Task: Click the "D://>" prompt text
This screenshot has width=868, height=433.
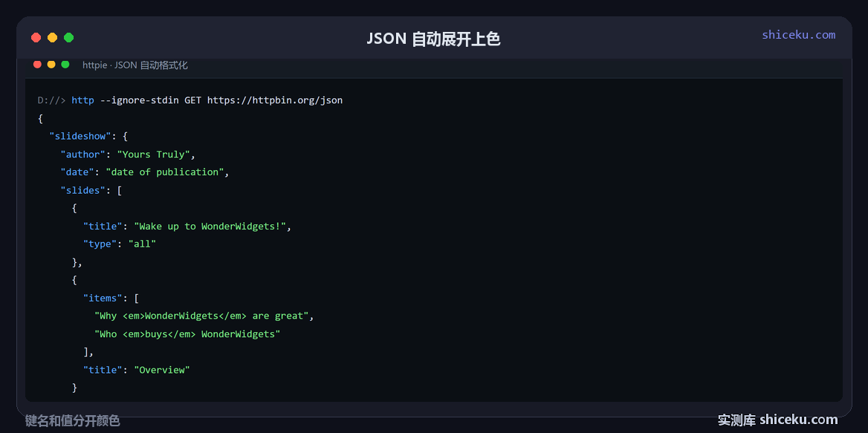Action: tap(51, 101)
